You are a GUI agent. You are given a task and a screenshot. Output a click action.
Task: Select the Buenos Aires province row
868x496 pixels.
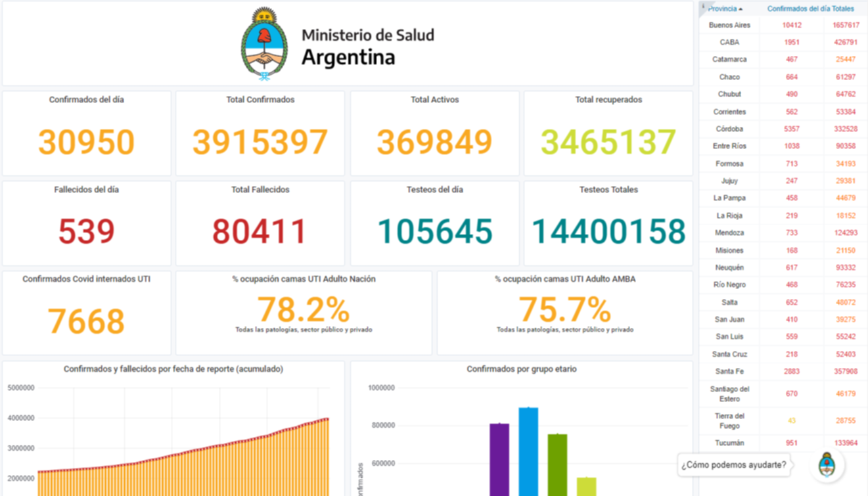(x=783, y=25)
